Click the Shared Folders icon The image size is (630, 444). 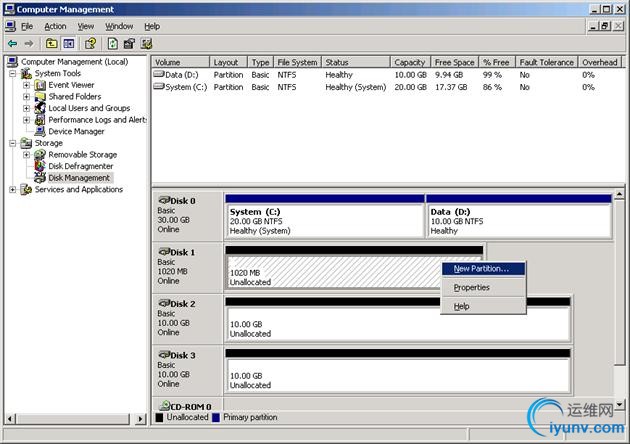40,96
